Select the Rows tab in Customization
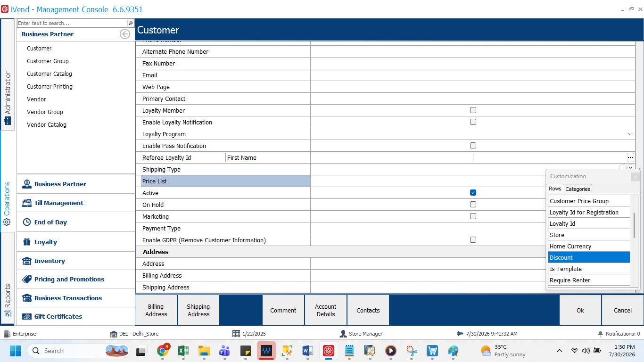644x362 pixels. click(x=555, y=189)
